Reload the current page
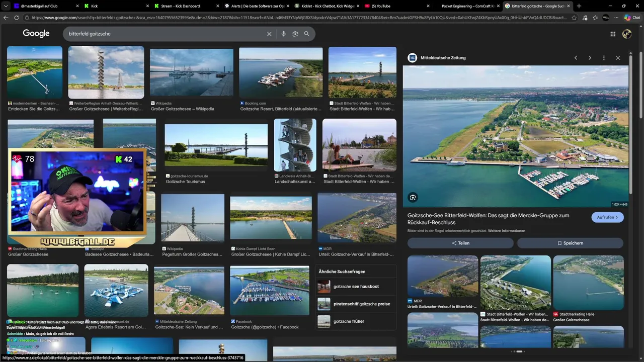644x362 pixels. [17, 17]
